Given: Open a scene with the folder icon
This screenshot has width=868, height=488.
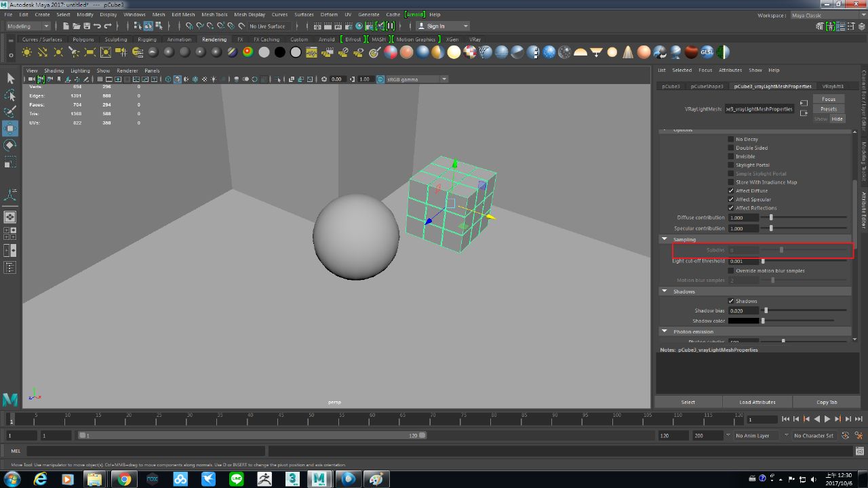Looking at the screenshot, I should pyautogui.click(x=76, y=26).
